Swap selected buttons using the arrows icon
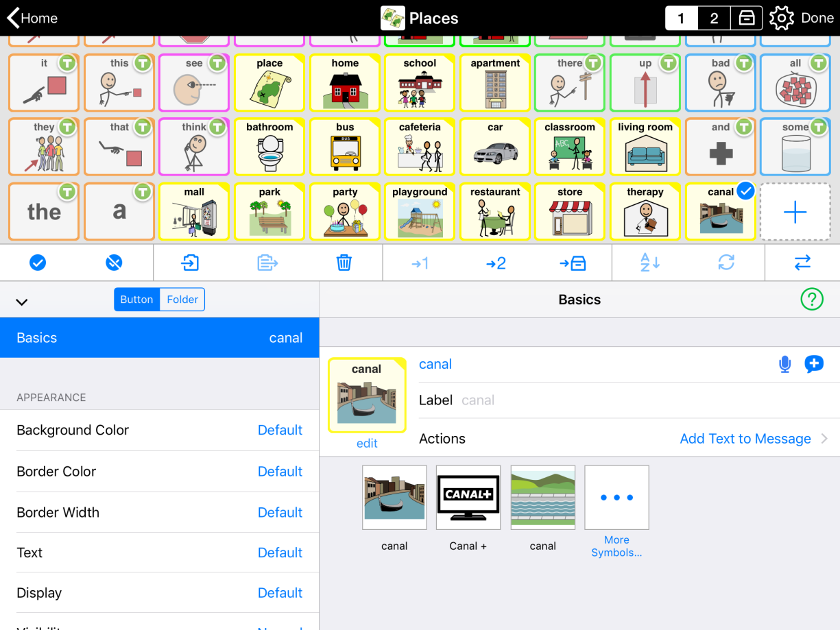 tap(802, 263)
